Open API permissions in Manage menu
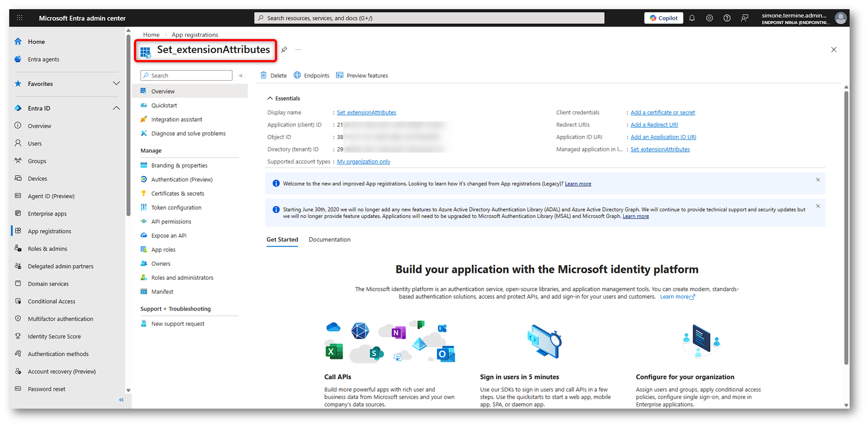This screenshot has height=427, width=868. tap(171, 222)
